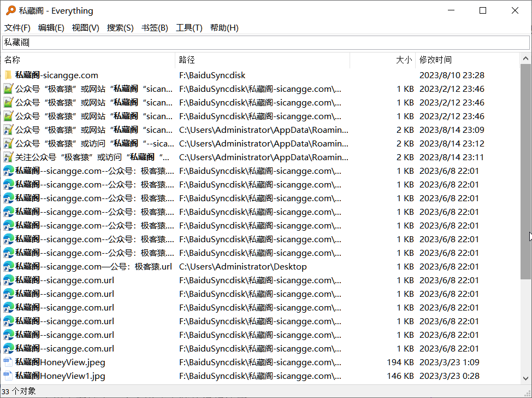Open the 帮助(H) menu
Screen dimensions: 532x398
(x=224, y=27)
